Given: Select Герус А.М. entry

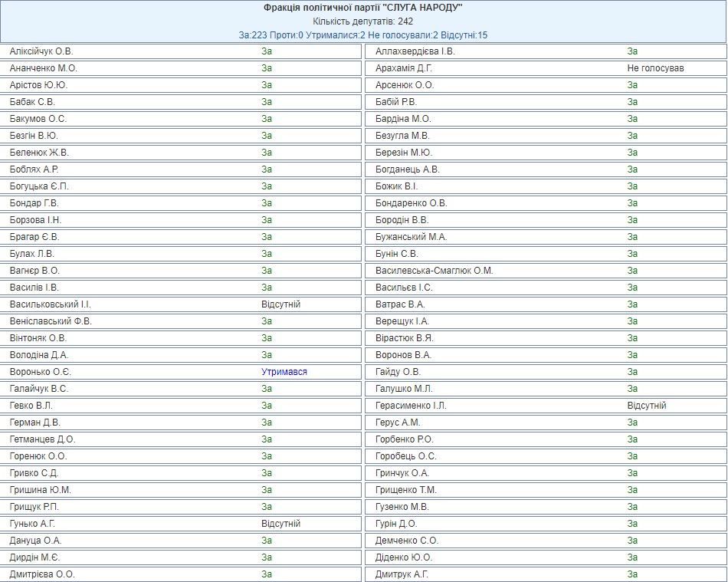Looking at the screenshot, I should pos(398,423).
